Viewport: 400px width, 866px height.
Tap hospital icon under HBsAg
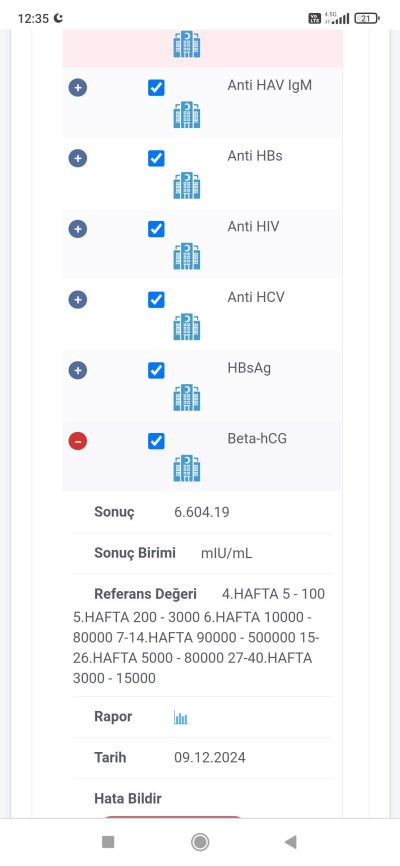(x=187, y=398)
